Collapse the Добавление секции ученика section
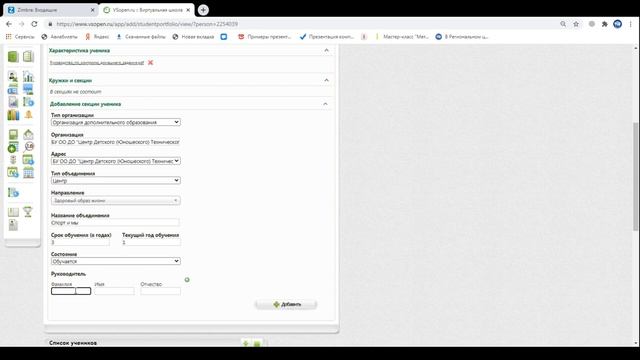The width and height of the screenshot is (640, 360). coord(325,104)
